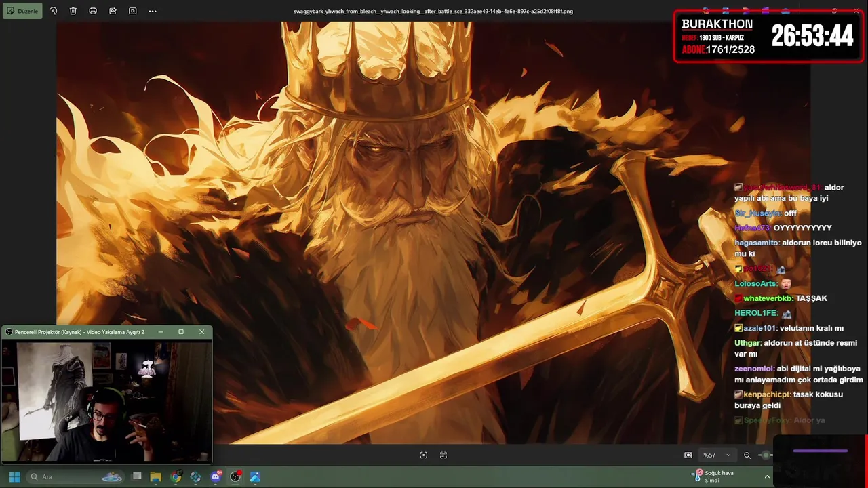Open the three-dots more options menu
Viewport: 868px width, 488px height.
pyautogui.click(x=153, y=11)
